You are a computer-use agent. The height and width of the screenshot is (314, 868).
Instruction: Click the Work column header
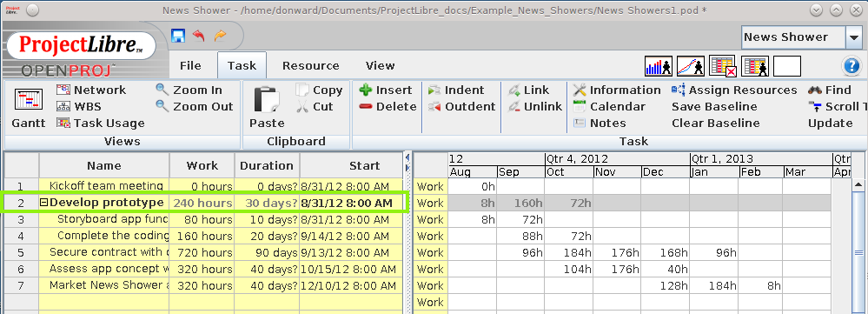pos(202,165)
